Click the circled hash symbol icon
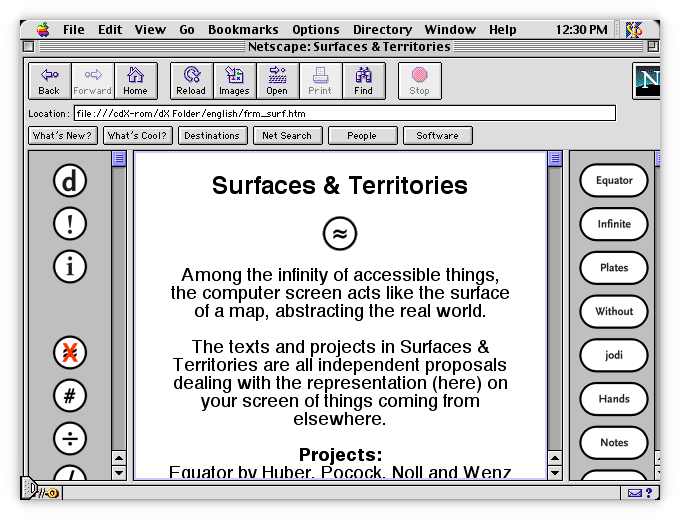The height and width of the screenshot is (520, 680). pyautogui.click(x=70, y=396)
